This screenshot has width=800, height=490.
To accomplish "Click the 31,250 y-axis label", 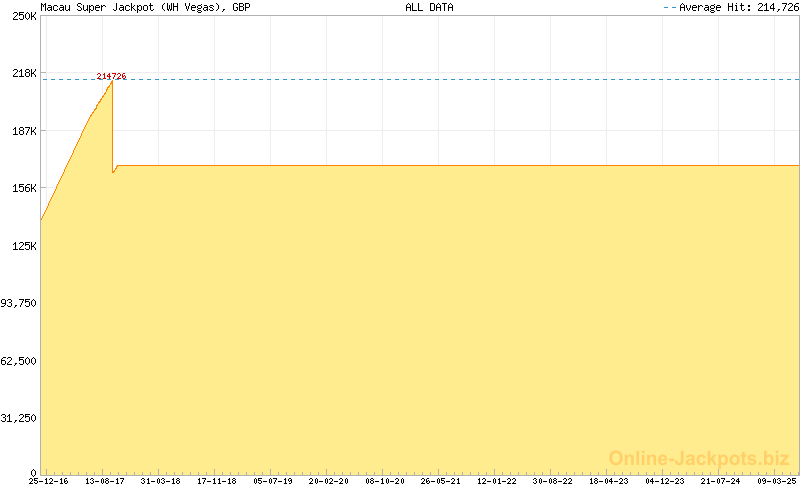I will click(19, 417).
